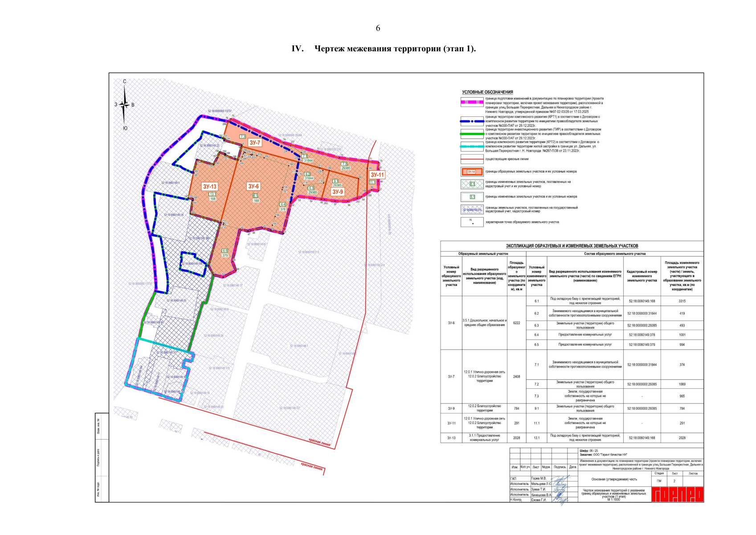The width and height of the screenshot is (756, 535).
Task: Click the north compass rose icon
Action: pyautogui.click(x=125, y=105)
